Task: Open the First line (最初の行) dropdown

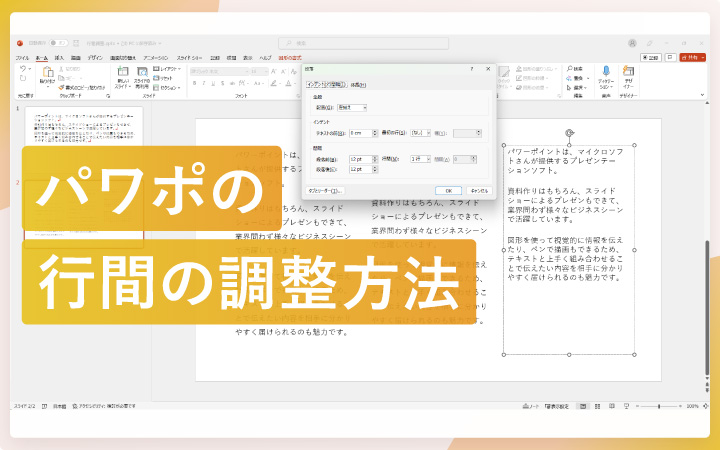Action: [421, 133]
